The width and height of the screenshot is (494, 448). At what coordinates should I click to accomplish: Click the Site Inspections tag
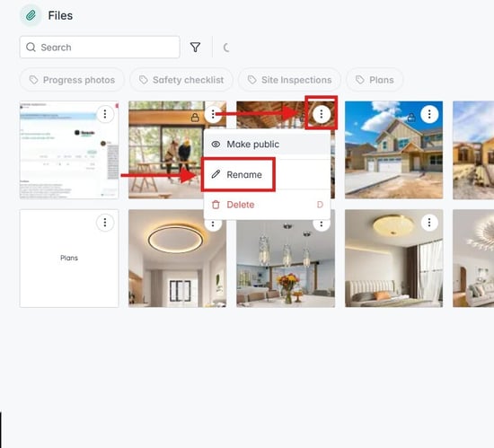coord(289,80)
